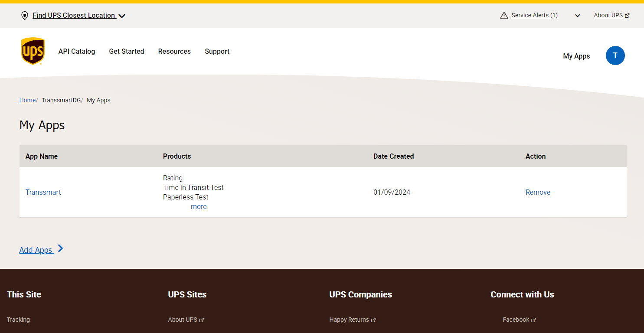Open Happy Returns footer link
This screenshot has width=644, height=333.
point(349,320)
